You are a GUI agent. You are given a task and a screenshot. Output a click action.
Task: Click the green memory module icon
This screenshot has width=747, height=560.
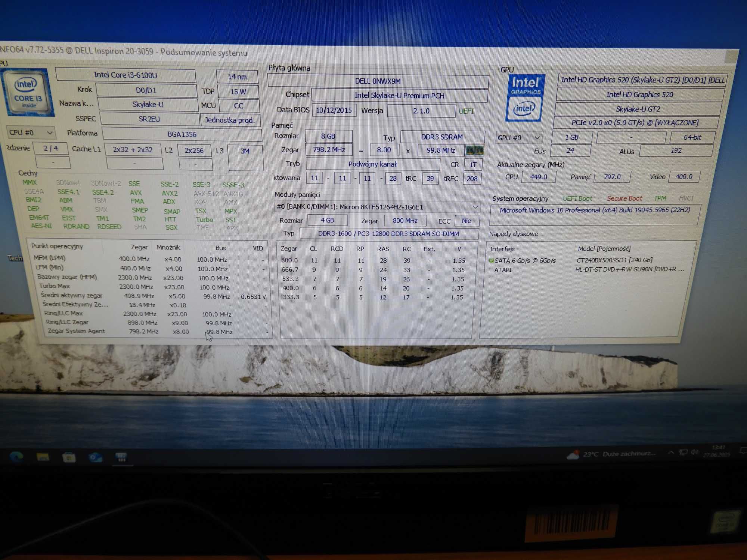[474, 150]
